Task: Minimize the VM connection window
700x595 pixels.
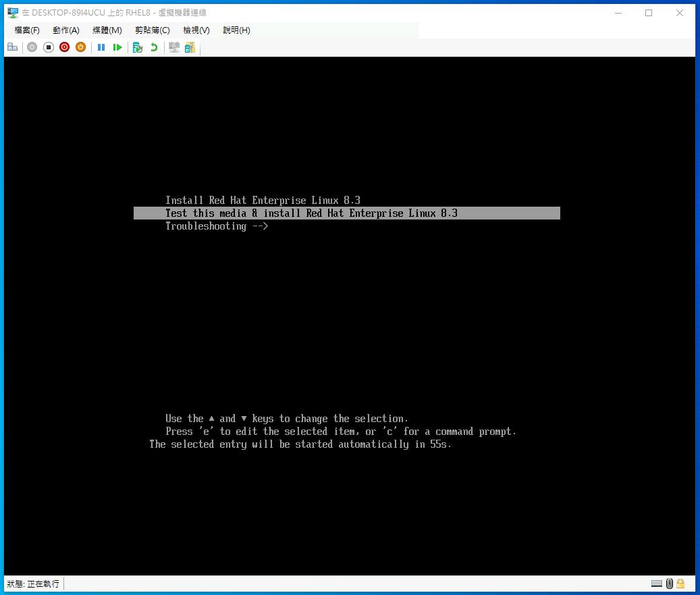Action: click(x=618, y=13)
